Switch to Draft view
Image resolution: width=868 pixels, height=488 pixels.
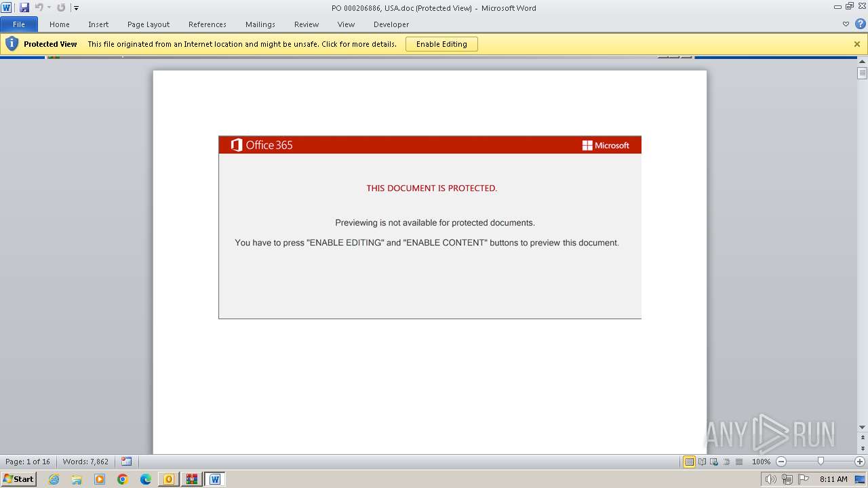pyautogui.click(x=738, y=462)
